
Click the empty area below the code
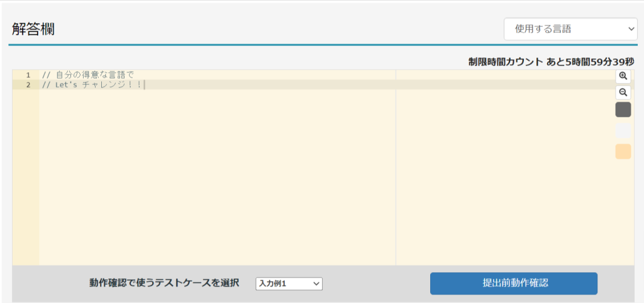click(214, 182)
